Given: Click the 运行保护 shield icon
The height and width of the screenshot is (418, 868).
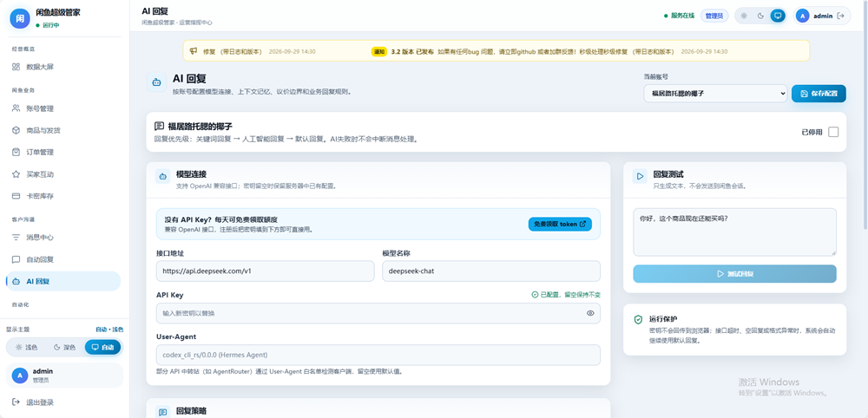Looking at the screenshot, I should [x=638, y=320].
